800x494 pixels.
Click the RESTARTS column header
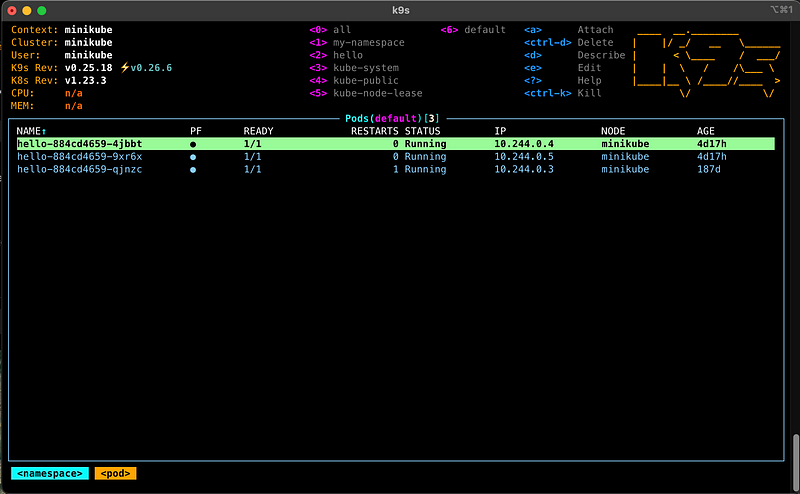click(x=374, y=131)
